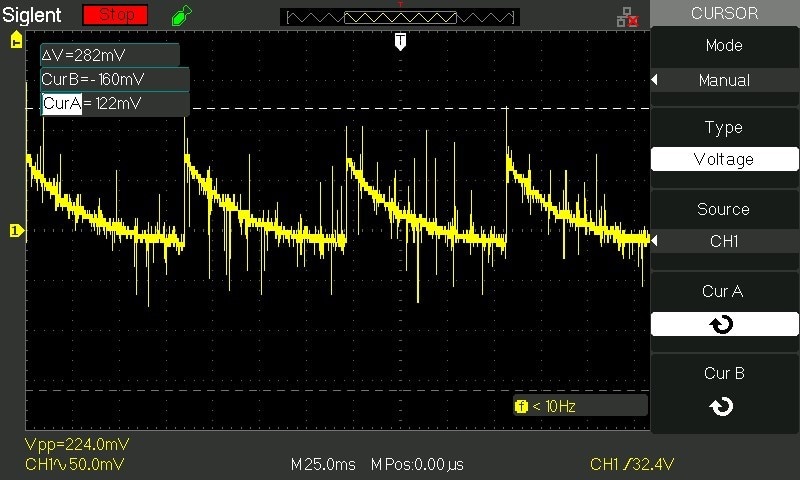
Task: Open the cursor Mode Manual selector
Action: pos(724,80)
